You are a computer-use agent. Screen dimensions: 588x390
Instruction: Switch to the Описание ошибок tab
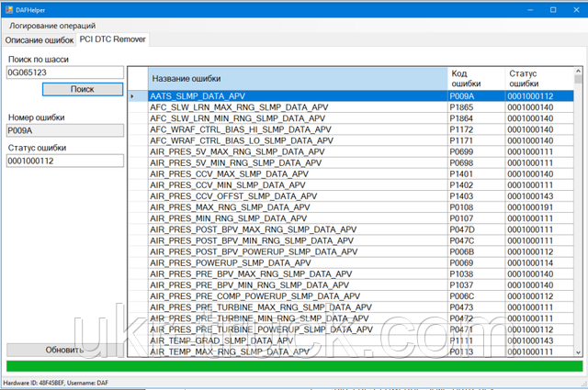(x=40, y=40)
